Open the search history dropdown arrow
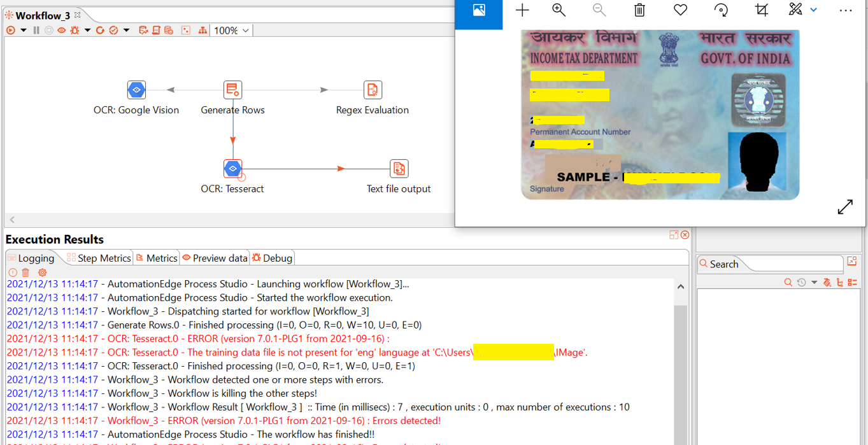The height and width of the screenshot is (445, 868). (814, 282)
